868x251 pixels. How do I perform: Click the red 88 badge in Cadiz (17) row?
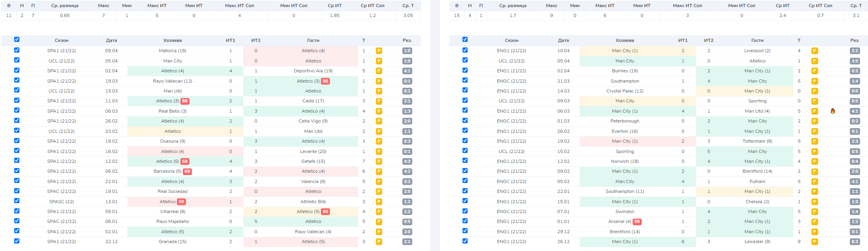[x=185, y=101]
